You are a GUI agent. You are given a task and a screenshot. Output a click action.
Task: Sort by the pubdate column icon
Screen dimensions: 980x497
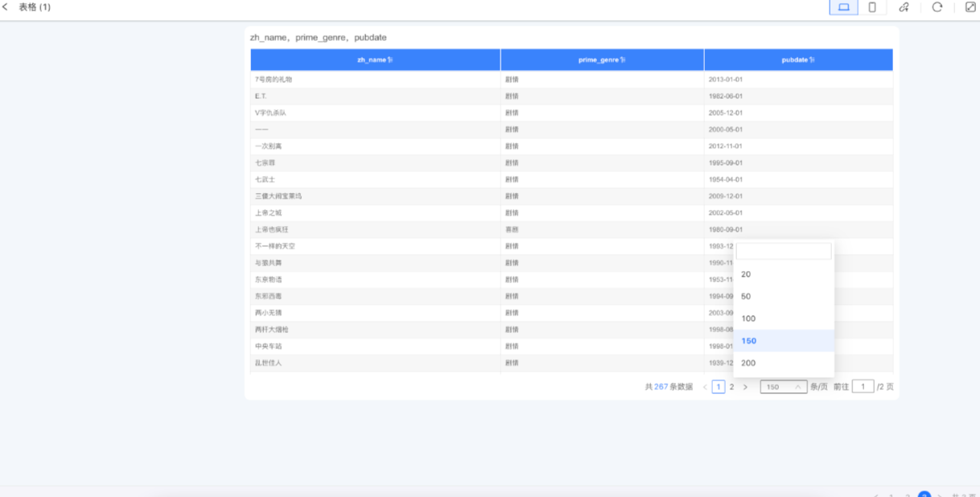(812, 60)
